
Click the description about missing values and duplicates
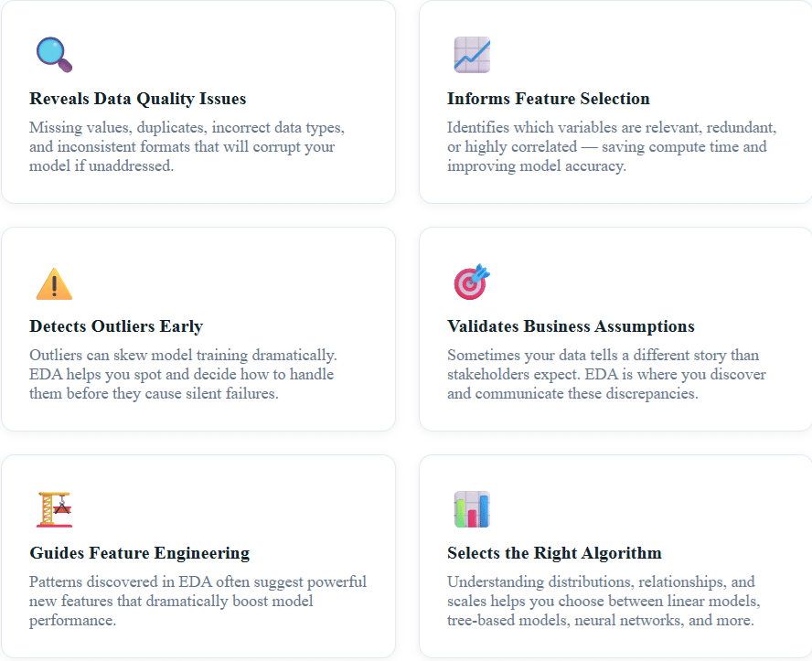(187, 147)
